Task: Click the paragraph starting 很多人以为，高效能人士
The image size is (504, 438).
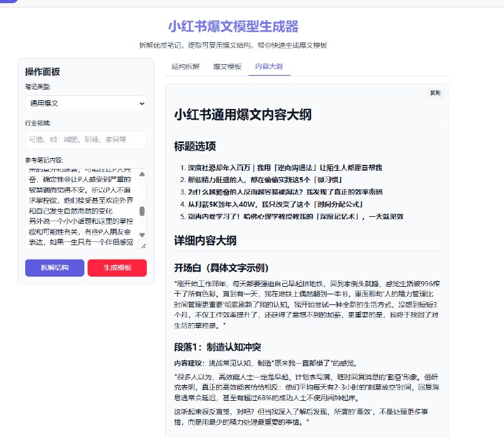Action: click(x=307, y=388)
